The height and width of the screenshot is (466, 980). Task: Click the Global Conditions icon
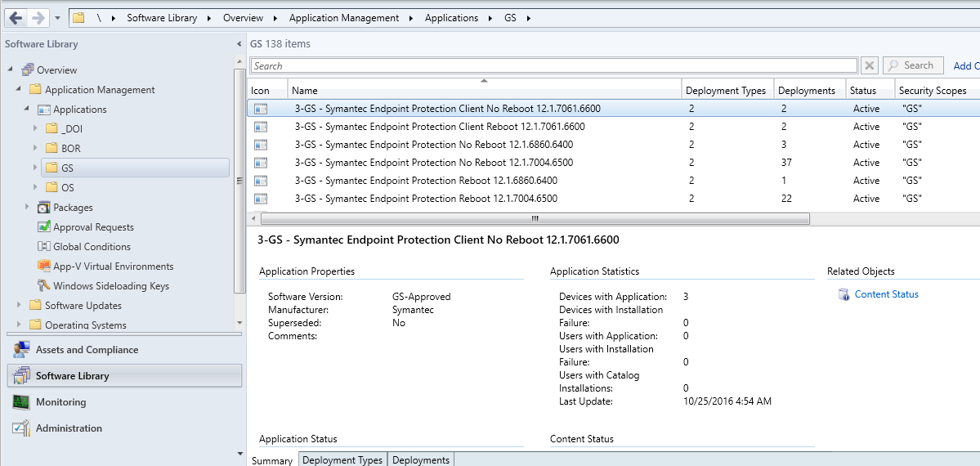[x=44, y=246]
